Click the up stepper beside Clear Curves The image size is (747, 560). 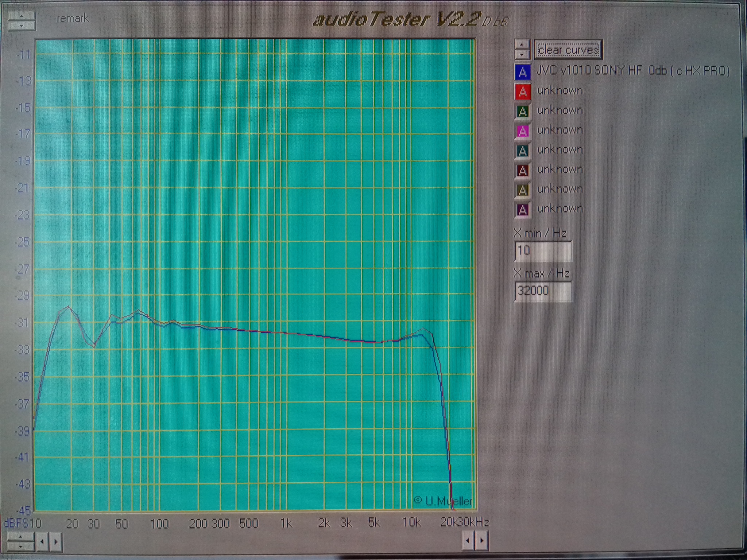522,44
